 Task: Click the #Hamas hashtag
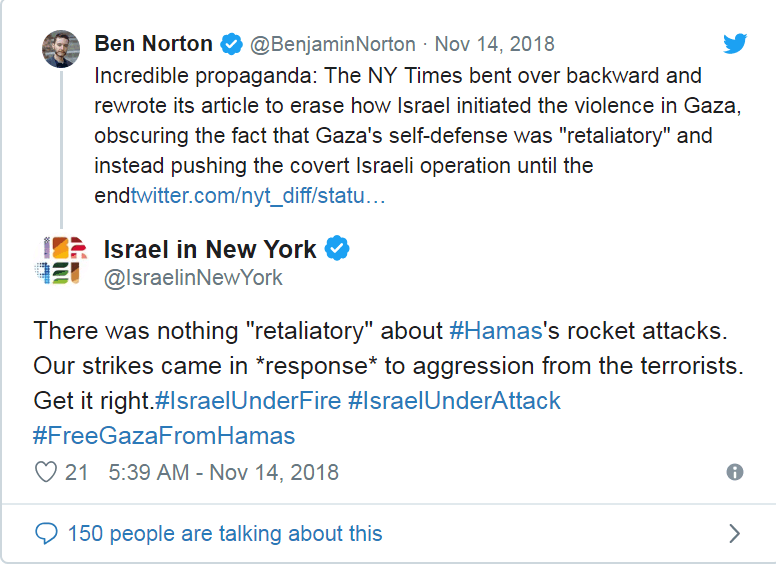[496, 331]
